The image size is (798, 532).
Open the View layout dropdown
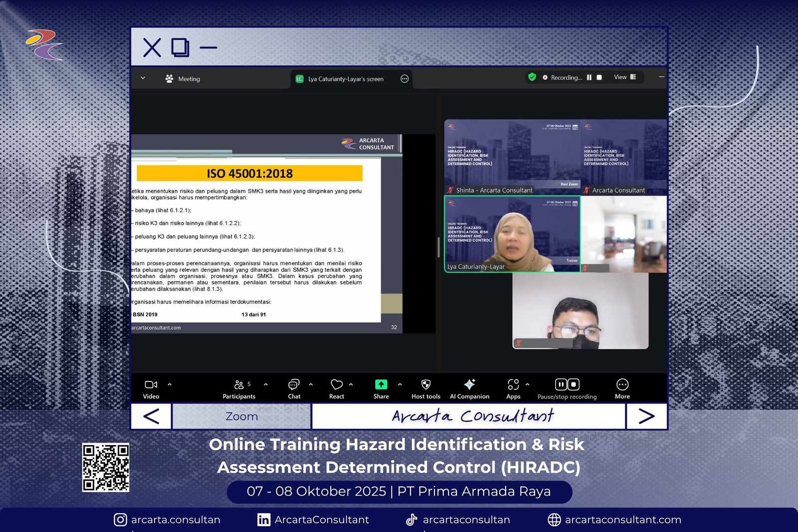pos(625,77)
